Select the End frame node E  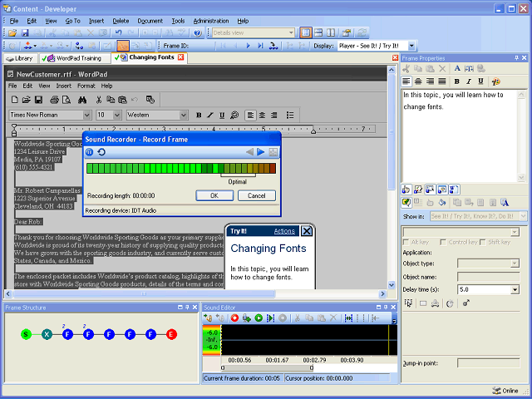point(171,334)
